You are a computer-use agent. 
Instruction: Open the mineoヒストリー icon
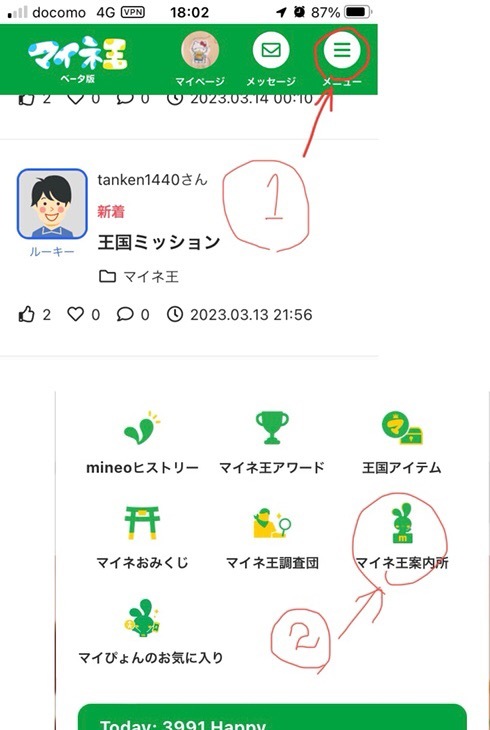143,428
